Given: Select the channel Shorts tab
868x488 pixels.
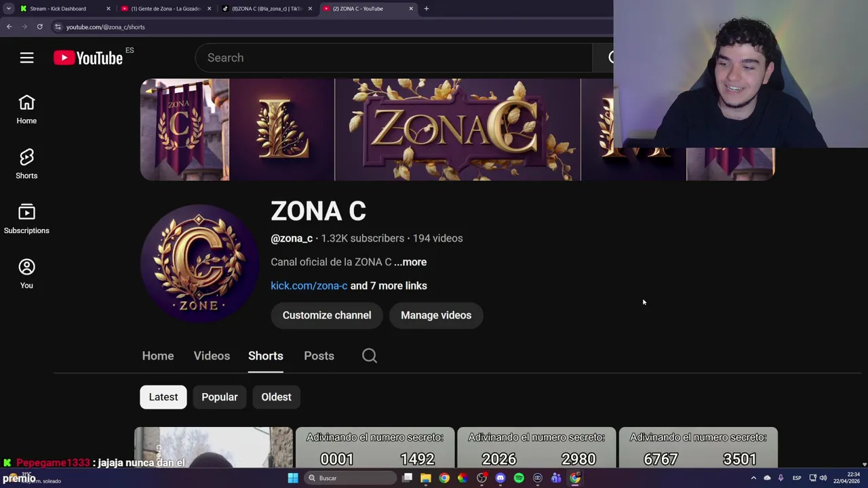Looking at the screenshot, I should click(x=266, y=356).
